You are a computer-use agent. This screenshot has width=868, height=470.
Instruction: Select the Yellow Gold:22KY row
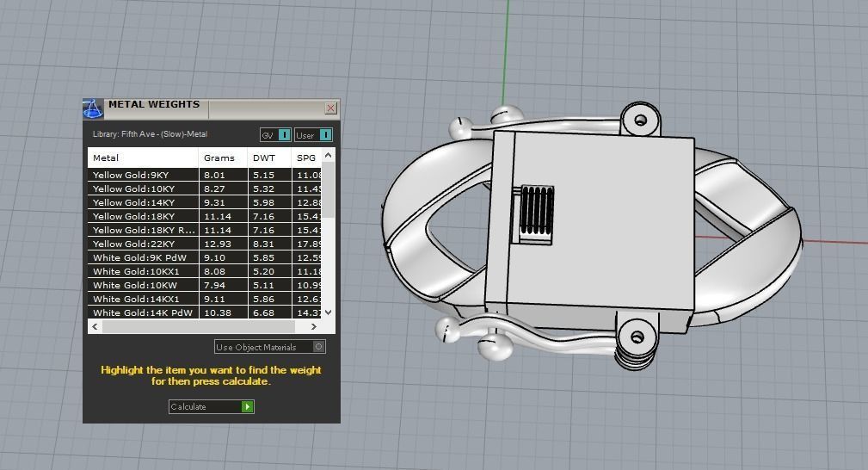click(204, 244)
